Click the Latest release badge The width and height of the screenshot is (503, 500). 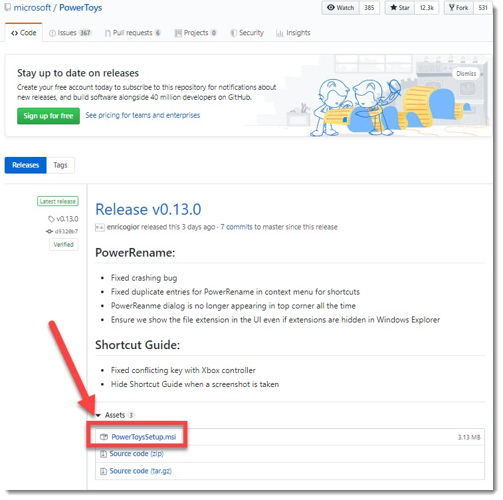pyautogui.click(x=58, y=201)
